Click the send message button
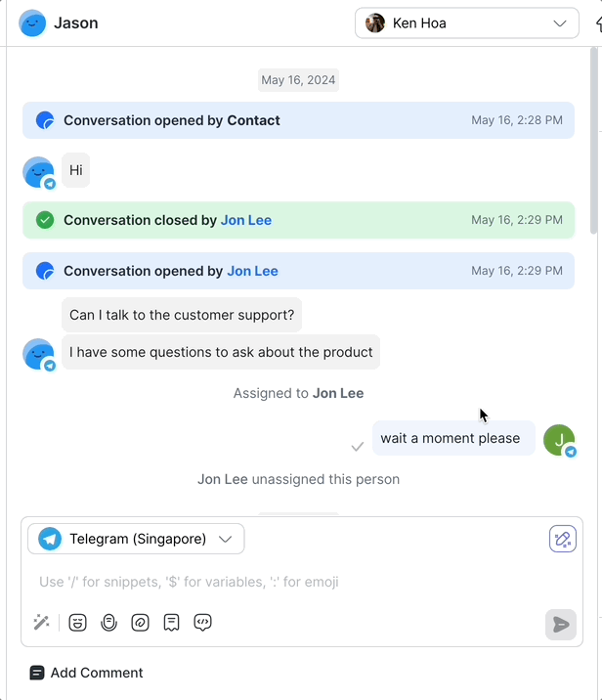This screenshot has width=602, height=700. (560, 624)
